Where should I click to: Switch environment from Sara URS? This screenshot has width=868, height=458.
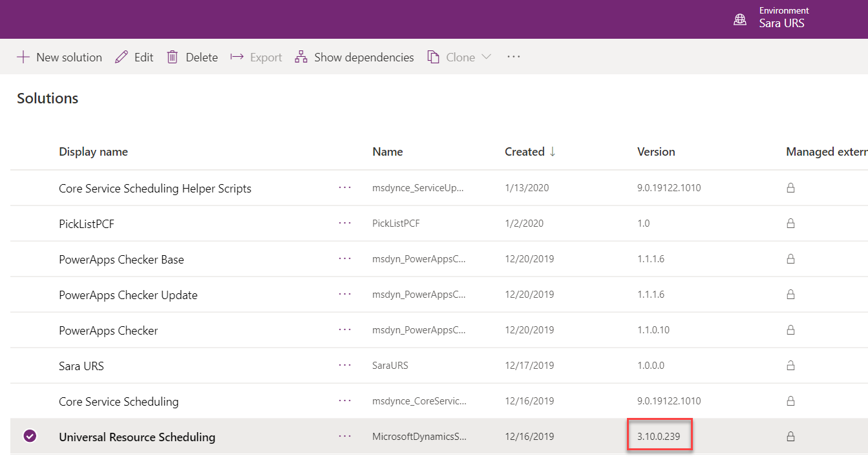782,21
